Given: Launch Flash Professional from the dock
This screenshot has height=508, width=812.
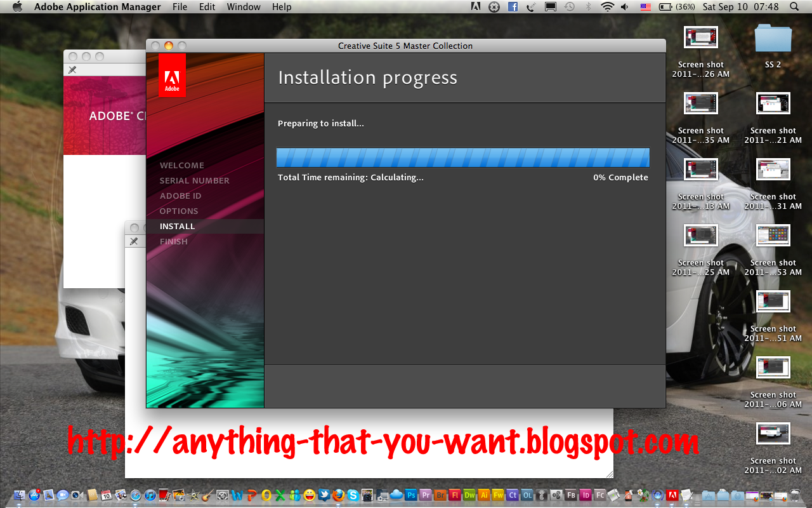Looking at the screenshot, I should click(455, 495).
